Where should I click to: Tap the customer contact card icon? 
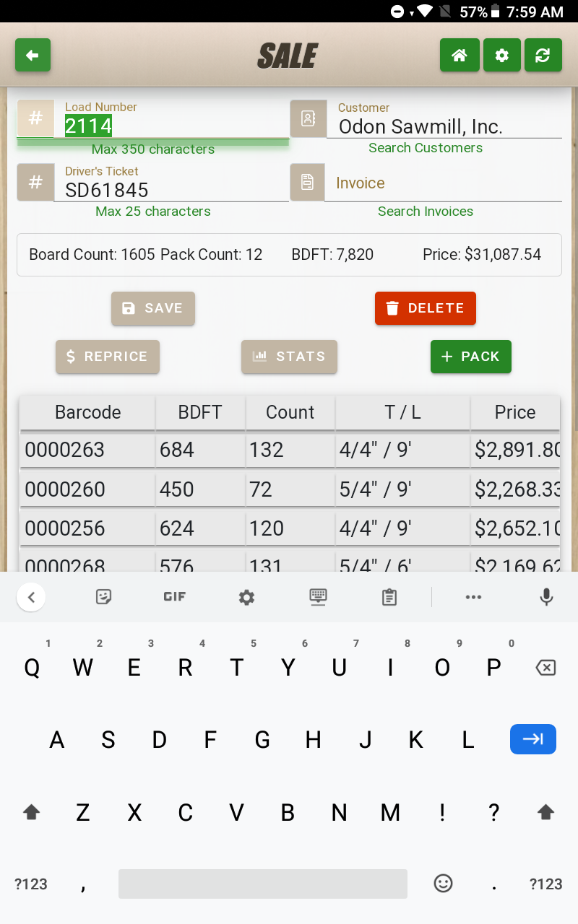click(308, 118)
